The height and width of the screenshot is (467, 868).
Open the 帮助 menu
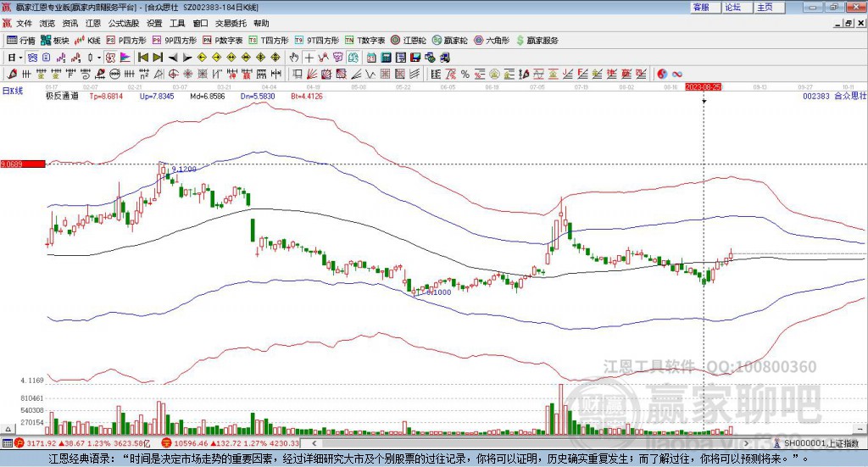click(x=261, y=23)
